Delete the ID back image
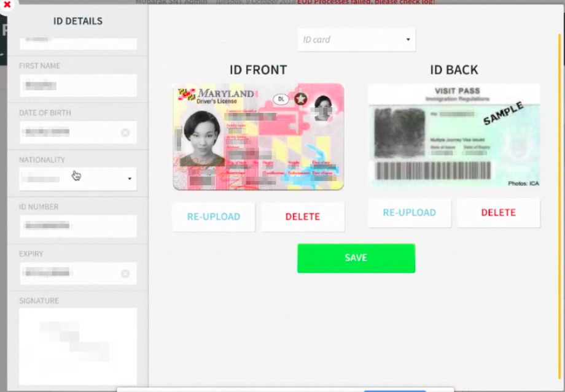The image size is (565, 392). click(x=498, y=213)
